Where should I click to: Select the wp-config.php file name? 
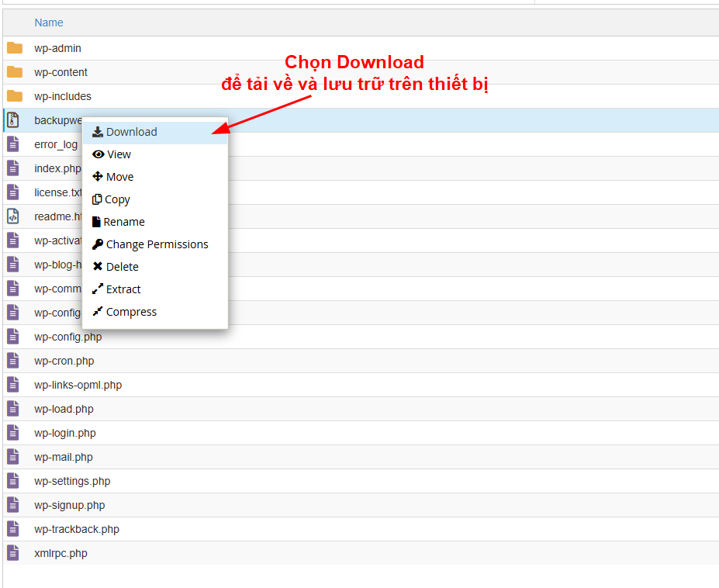click(67, 337)
